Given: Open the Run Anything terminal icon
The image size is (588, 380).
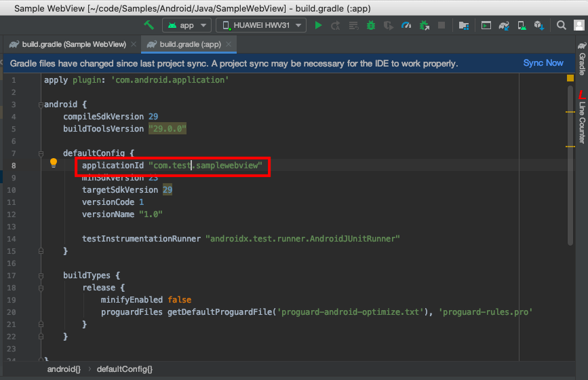Looking at the screenshot, I should pos(486,25).
